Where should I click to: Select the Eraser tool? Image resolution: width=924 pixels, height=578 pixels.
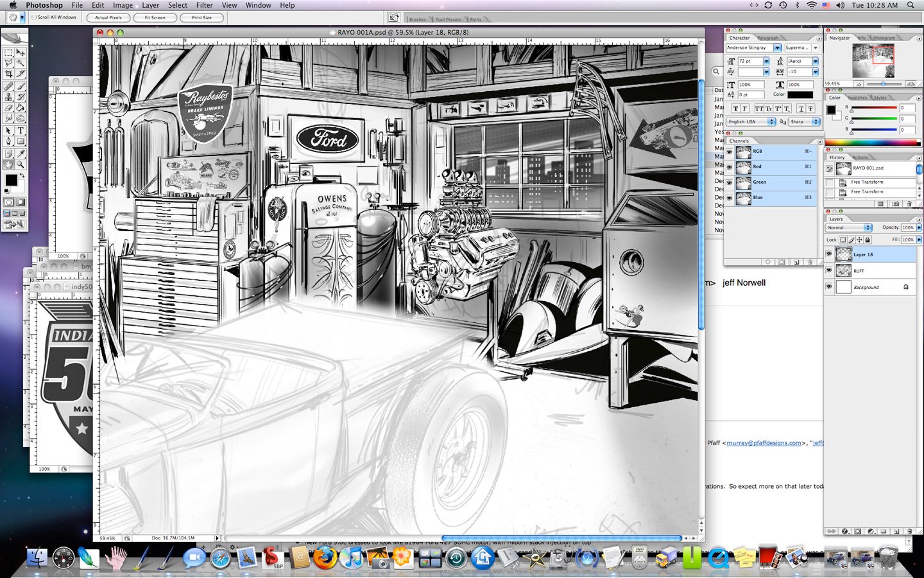tap(8, 107)
